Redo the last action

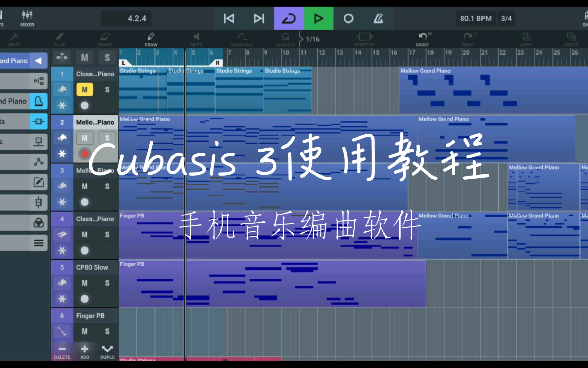(468, 39)
